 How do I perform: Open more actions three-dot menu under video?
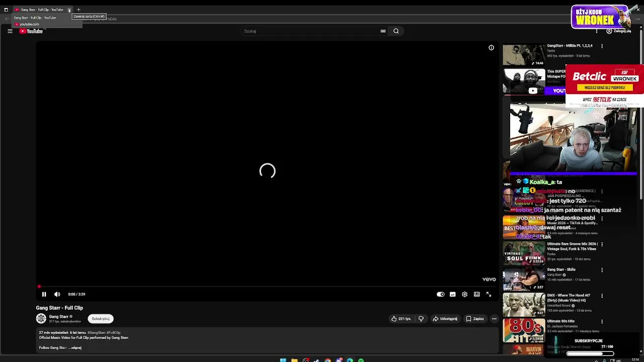[x=494, y=318]
